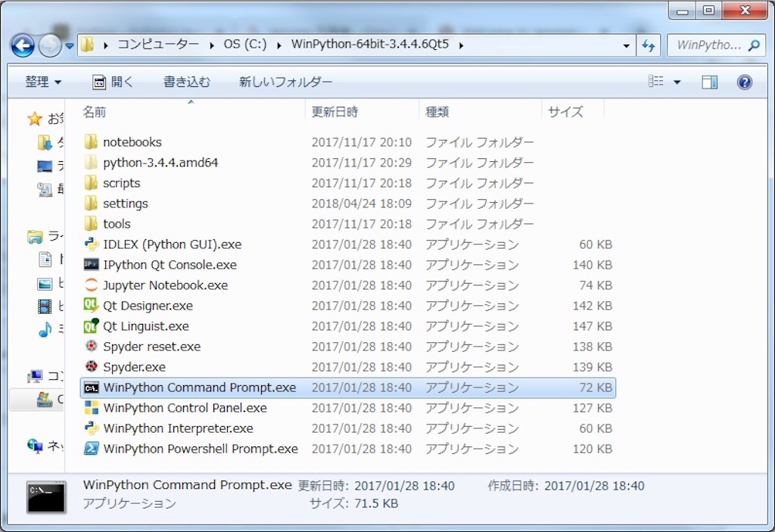Click サイズ: 71.5 KB in details pane
The width and height of the screenshot is (775, 532).
tap(354, 504)
